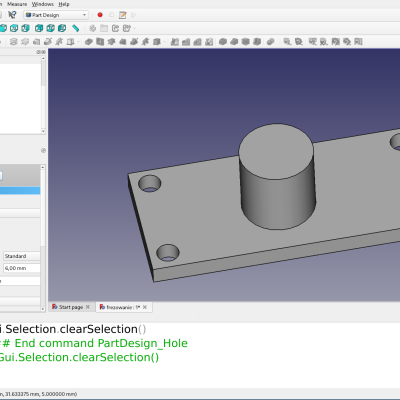The image size is (400, 400).
Task: Open the Standard hole type dropdown
Action: [x=22, y=256]
